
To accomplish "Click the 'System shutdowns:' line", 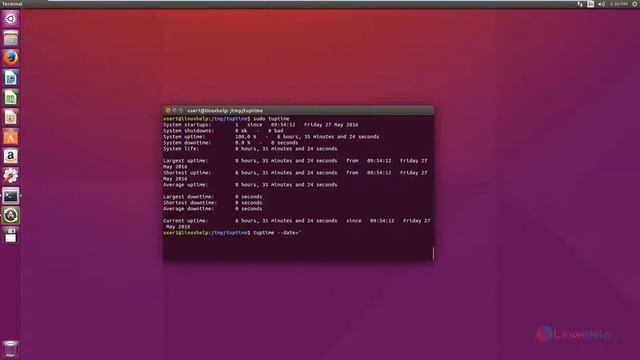I will click(223, 131).
